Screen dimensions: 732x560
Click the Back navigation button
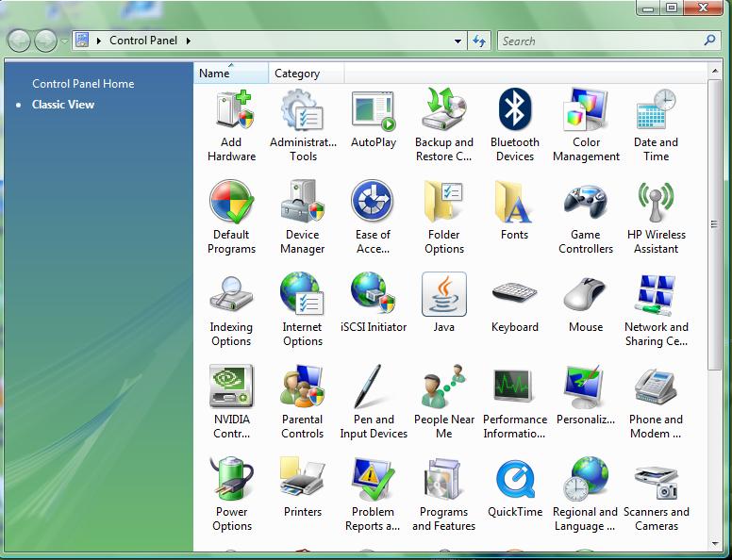tap(19, 41)
